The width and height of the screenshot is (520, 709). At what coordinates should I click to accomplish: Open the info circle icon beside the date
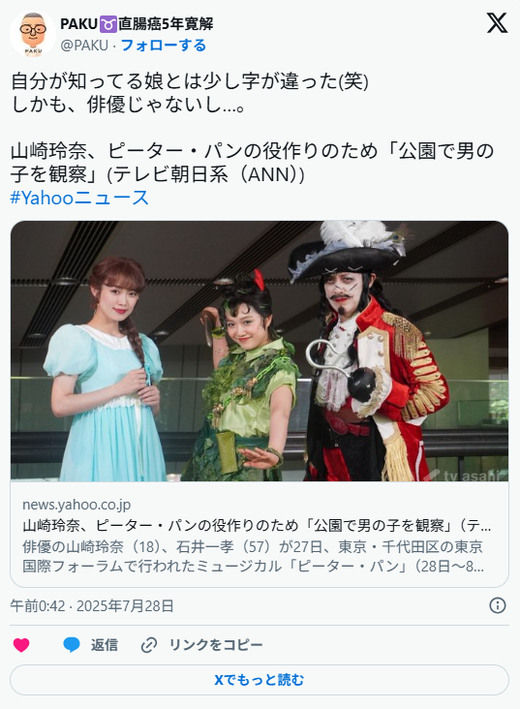click(x=497, y=605)
